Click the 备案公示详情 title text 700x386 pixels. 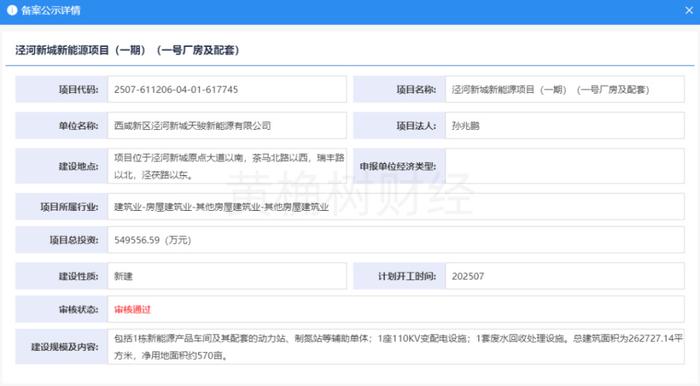point(51,10)
